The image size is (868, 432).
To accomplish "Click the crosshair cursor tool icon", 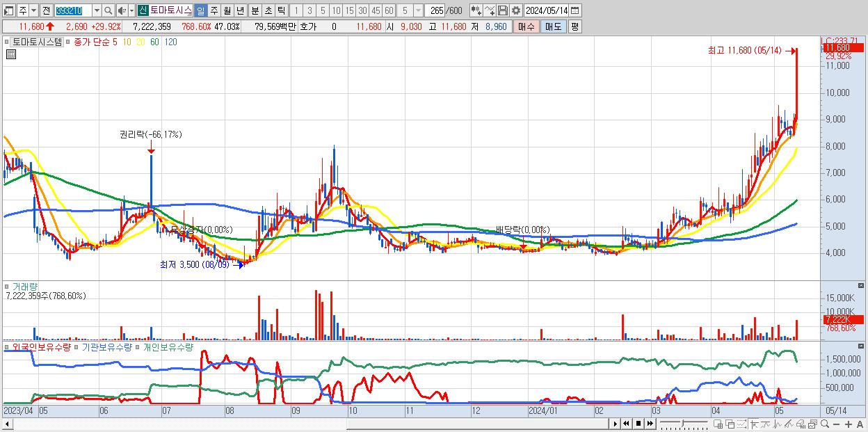I will tap(755, 424).
